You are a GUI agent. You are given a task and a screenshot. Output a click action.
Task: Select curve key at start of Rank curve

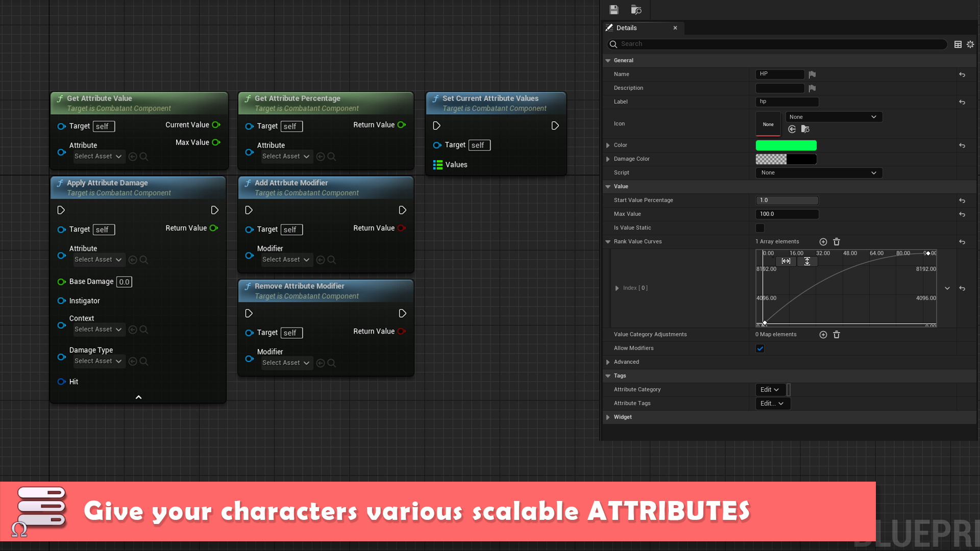(x=765, y=322)
